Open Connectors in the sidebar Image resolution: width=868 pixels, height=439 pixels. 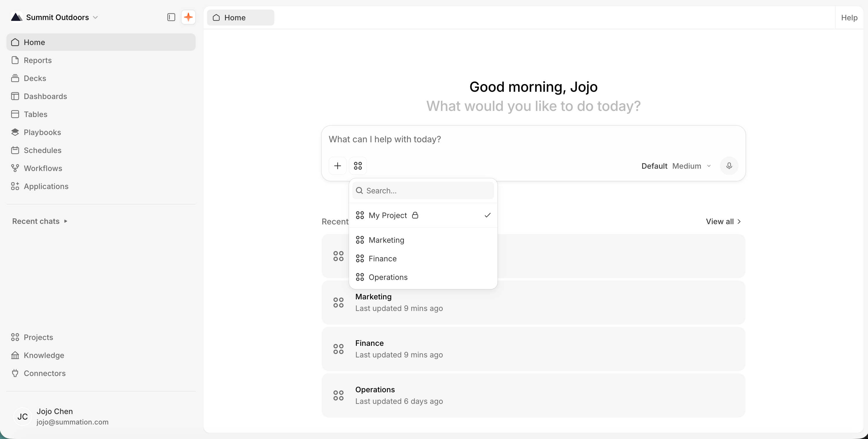101,373
